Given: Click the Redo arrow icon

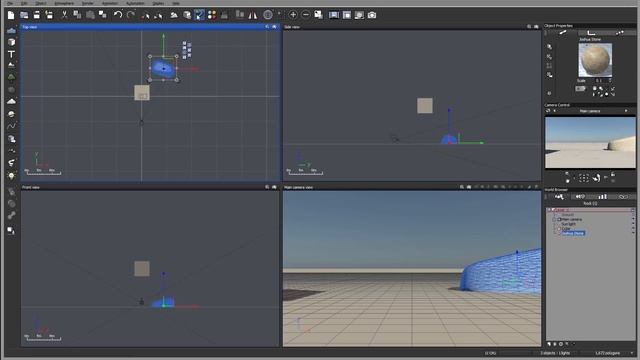Looking at the screenshot, I should tap(131, 15).
